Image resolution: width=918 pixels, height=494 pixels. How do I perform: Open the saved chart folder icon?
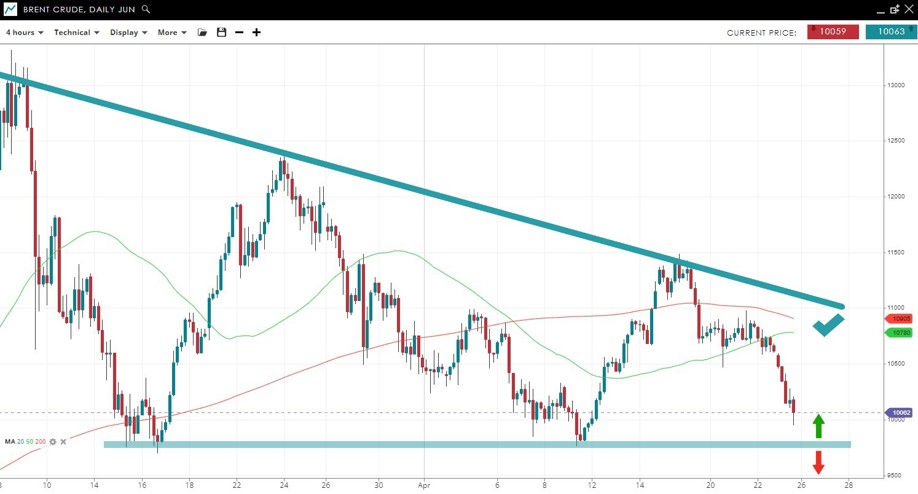pos(202,32)
